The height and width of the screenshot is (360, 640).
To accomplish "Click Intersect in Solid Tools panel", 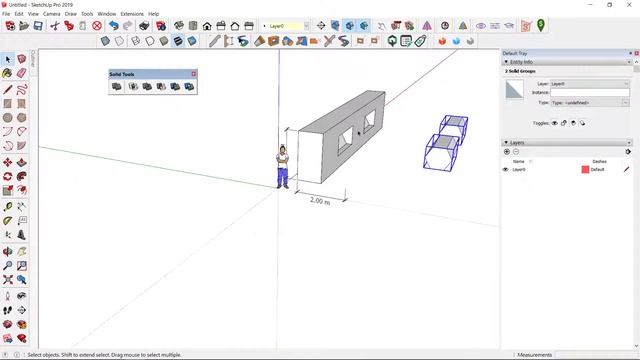I will [x=133, y=87].
